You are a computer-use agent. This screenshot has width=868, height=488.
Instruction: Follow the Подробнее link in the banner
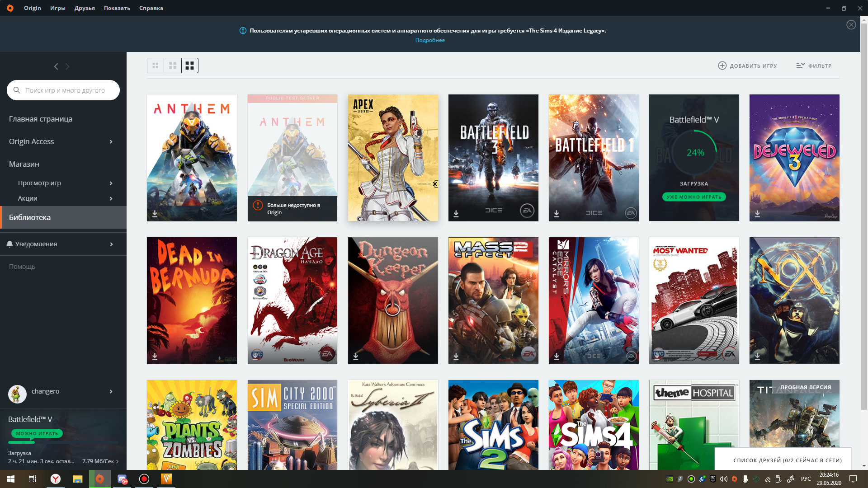coord(430,40)
